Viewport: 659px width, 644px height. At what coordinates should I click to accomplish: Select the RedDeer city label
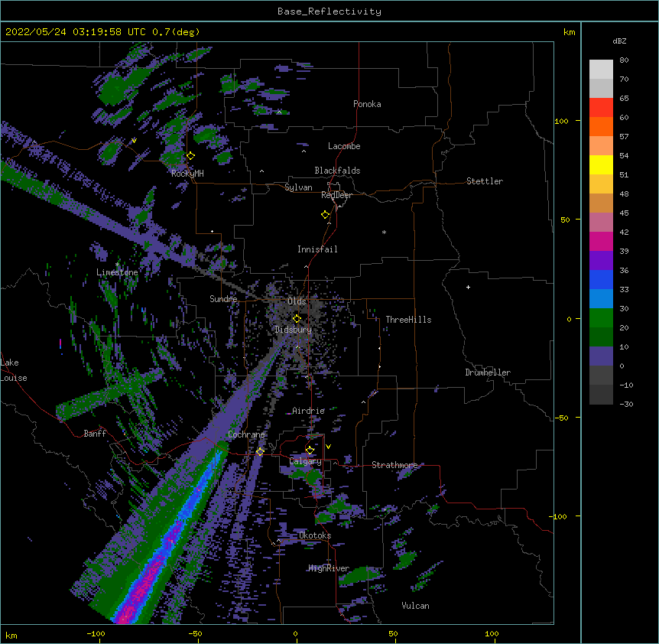336,195
